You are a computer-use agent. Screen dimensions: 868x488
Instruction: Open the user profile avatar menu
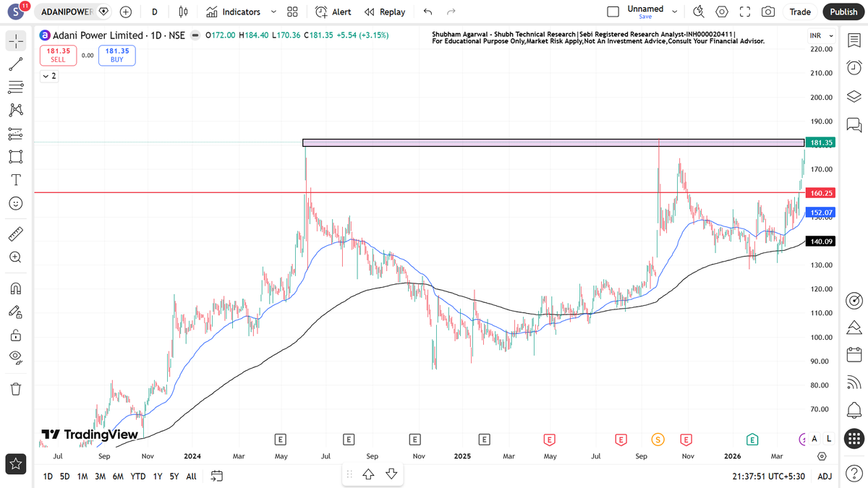click(x=16, y=12)
